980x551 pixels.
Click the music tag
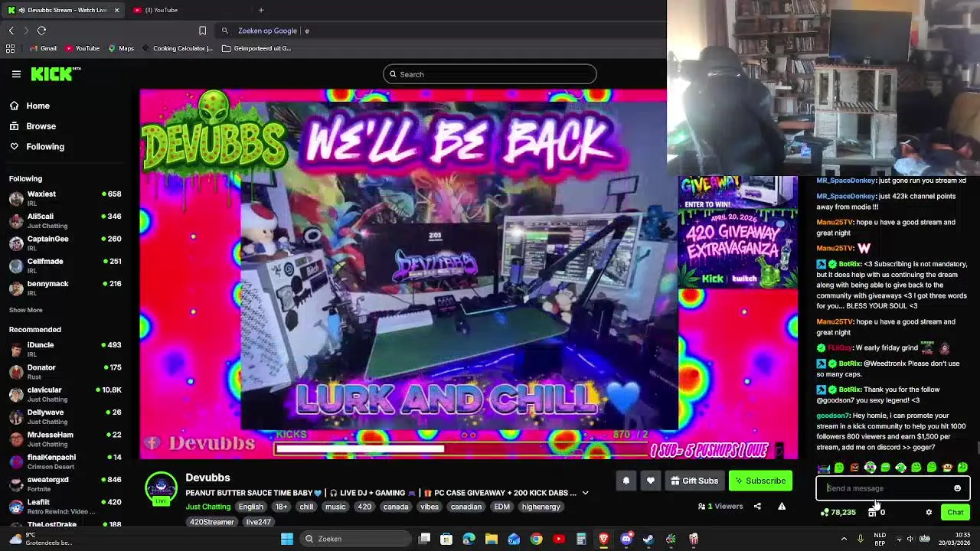(335, 507)
